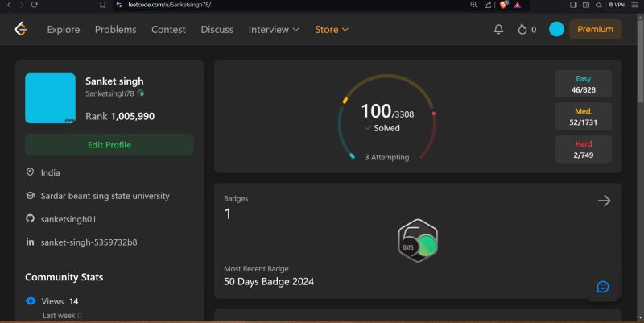This screenshot has width=644, height=323.
Task: Click the 3 Attempting label
Action: (387, 157)
